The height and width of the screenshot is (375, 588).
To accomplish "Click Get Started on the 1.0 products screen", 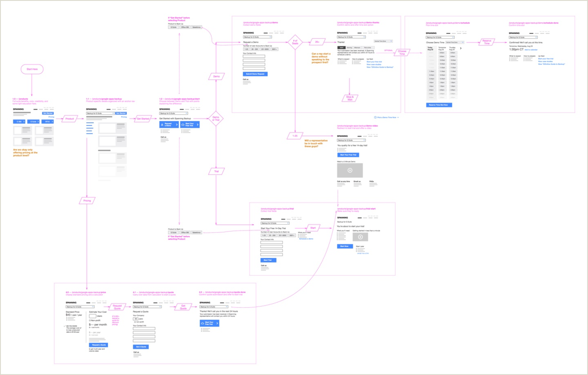I will [48, 113].
